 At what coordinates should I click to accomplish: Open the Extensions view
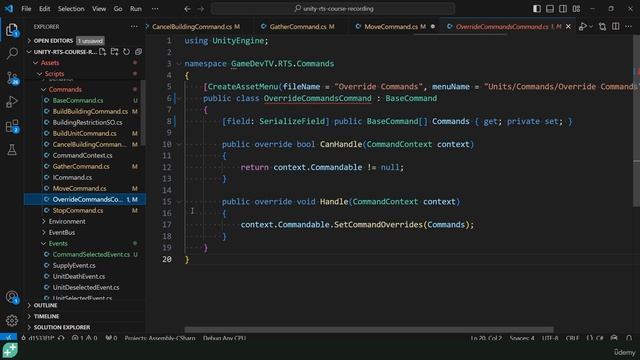(12, 126)
